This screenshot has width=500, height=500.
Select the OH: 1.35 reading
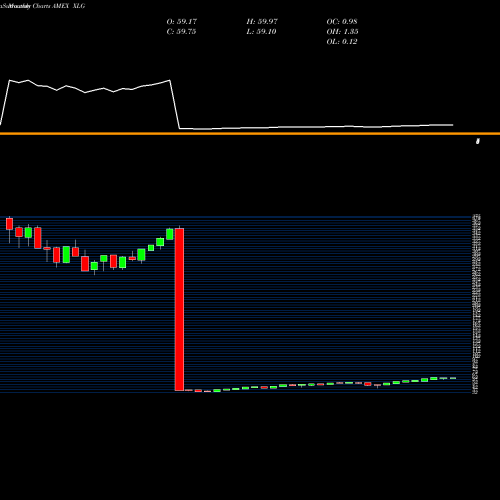point(342,32)
